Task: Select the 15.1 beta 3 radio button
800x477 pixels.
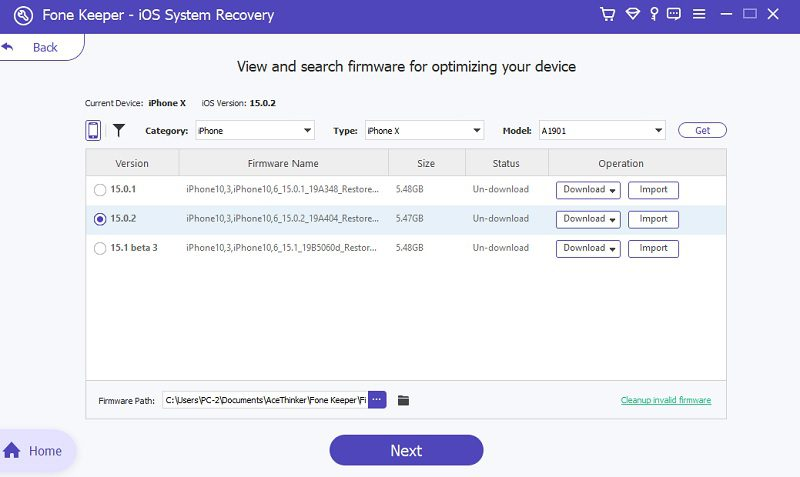Action: pyautogui.click(x=99, y=249)
